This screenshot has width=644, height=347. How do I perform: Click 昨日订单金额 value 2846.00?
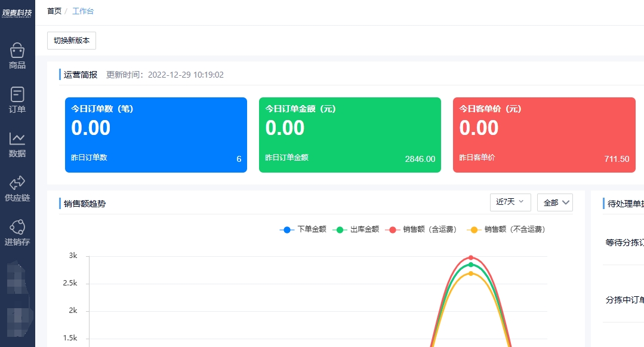(420, 159)
